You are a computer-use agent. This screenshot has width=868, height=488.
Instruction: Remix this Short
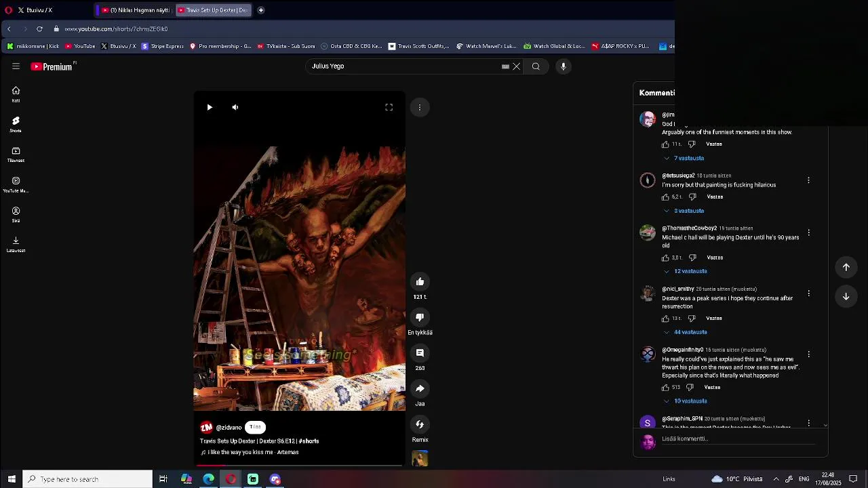pyautogui.click(x=420, y=424)
